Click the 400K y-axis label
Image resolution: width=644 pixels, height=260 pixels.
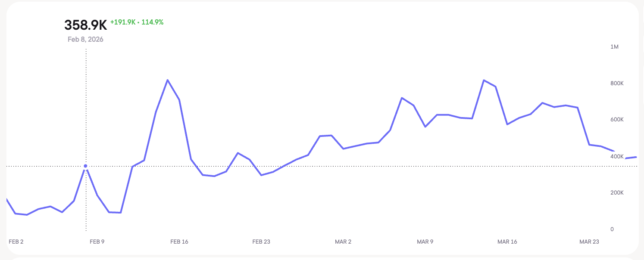point(617,156)
